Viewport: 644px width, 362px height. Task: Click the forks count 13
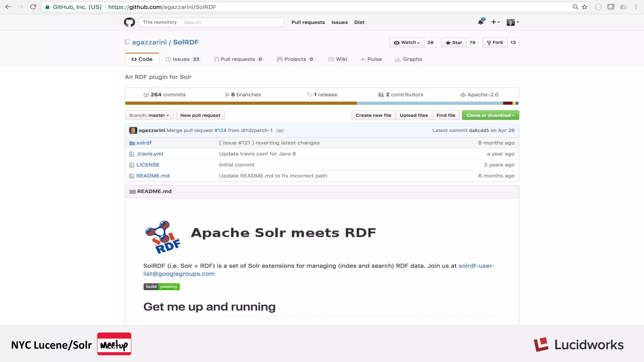[513, 42]
